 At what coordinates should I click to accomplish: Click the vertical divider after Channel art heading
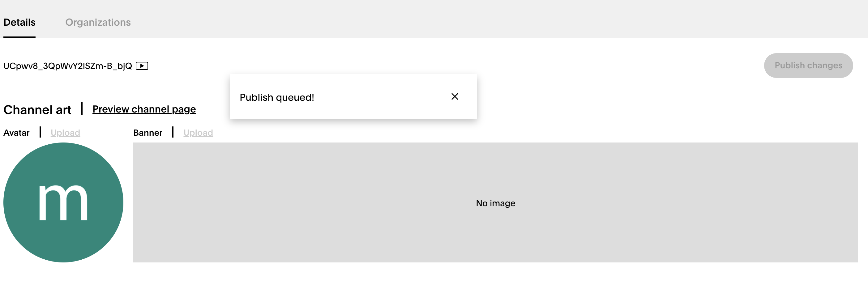82,108
